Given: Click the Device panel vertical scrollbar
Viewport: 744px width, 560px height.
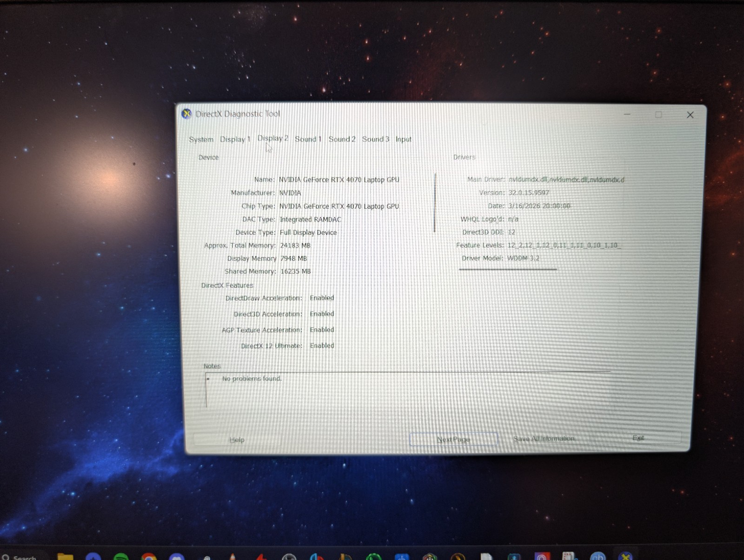Looking at the screenshot, I should [x=435, y=203].
